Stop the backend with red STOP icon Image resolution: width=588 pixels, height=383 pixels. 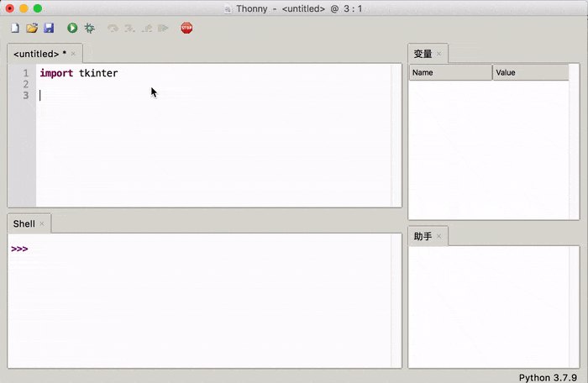pos(186,29)
